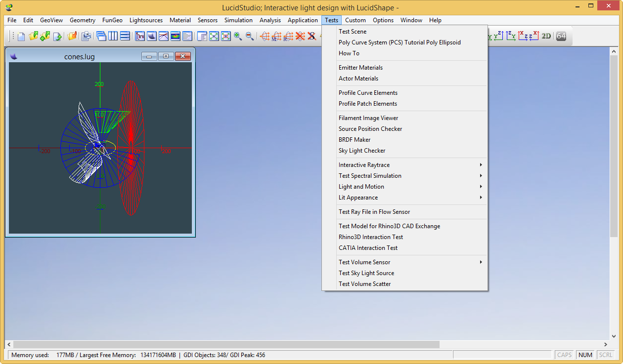
Task: Click the printer icon in the toolbar
Action: pos(87,36)
